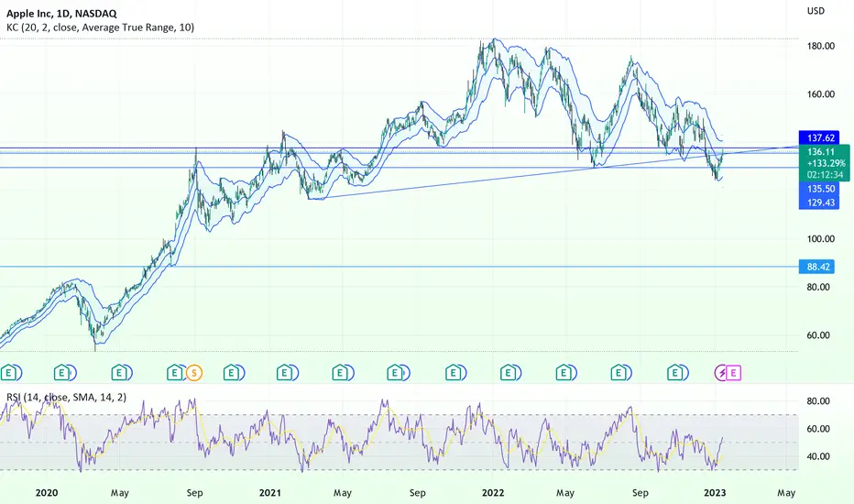The height and width of the screenshot is (504, 854).
Task: Select the January 2021 earnings marker
Action: (284, 373)
